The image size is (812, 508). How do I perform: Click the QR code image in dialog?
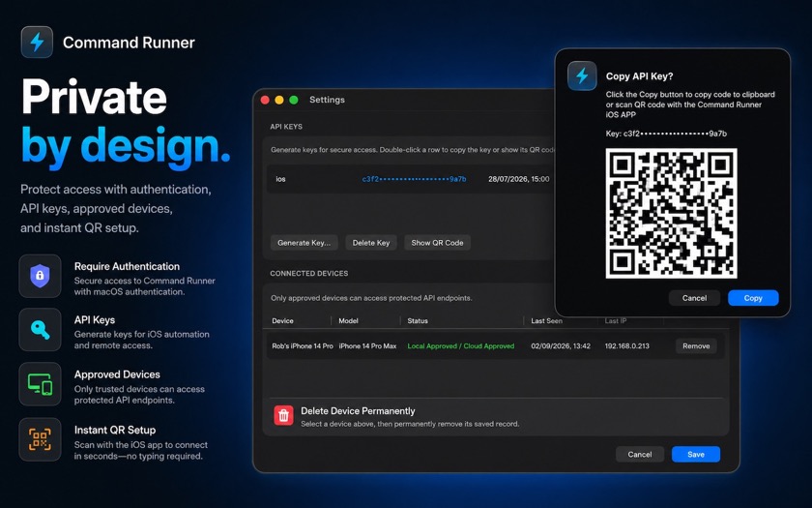(671, 213)
